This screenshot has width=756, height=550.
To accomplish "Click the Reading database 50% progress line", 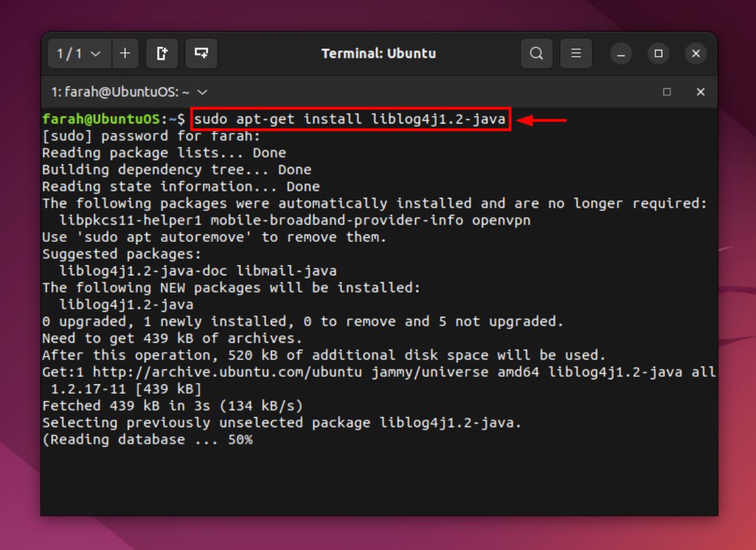I will click(x=145, y=439).
